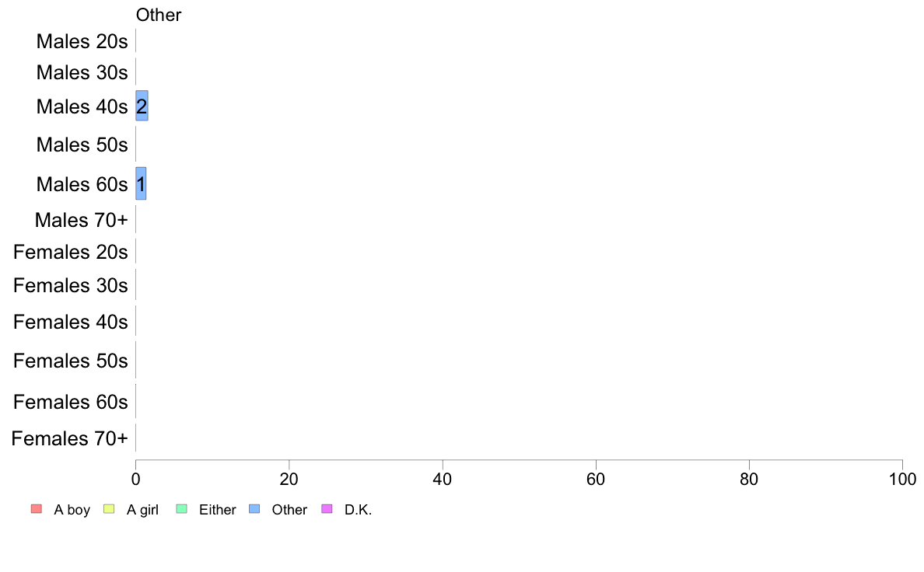Image resolution: width=924 pixels, height=572 pixels.
Task: Click the Females 70+ row label
Action: pyautogui.click(x=69, y=439)
